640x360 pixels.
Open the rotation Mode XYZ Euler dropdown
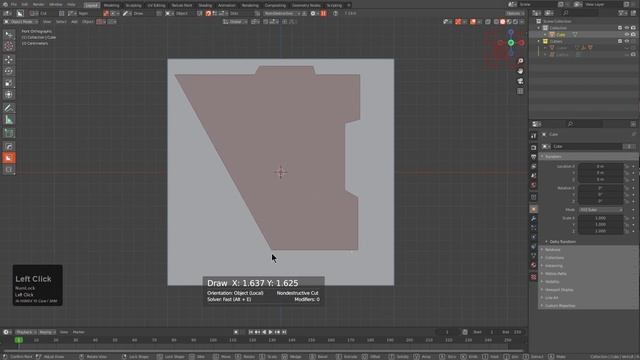click(600, 210)
